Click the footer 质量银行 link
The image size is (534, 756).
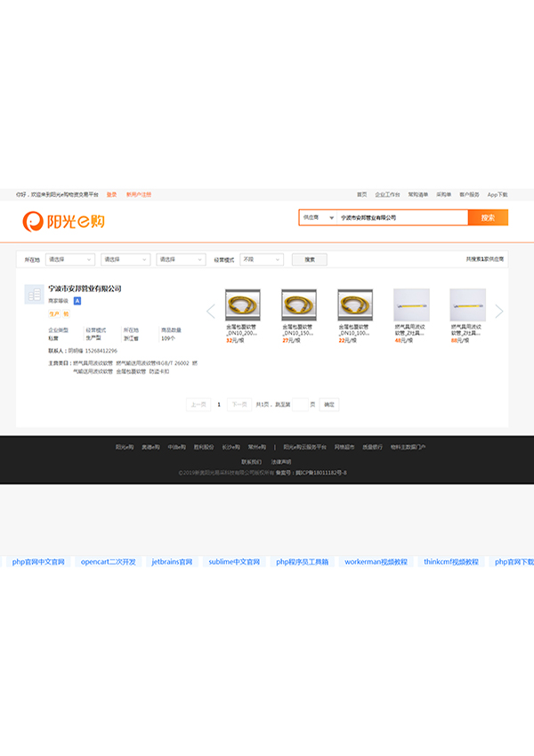(x=373, y=447)
